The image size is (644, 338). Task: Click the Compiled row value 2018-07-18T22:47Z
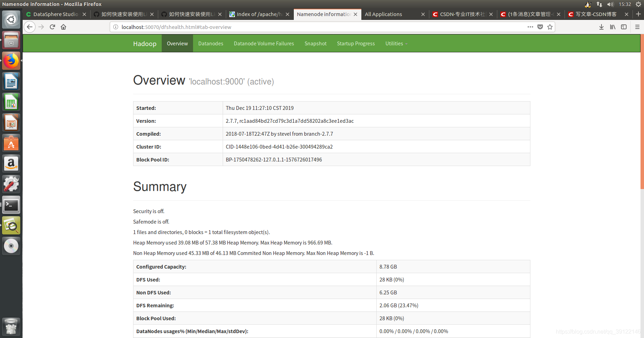point(279,134)
